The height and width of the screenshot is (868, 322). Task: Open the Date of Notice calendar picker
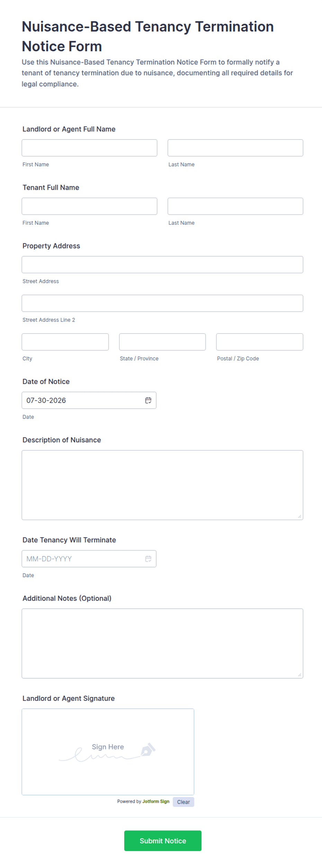pyautogui.click(x=148, y=400)
